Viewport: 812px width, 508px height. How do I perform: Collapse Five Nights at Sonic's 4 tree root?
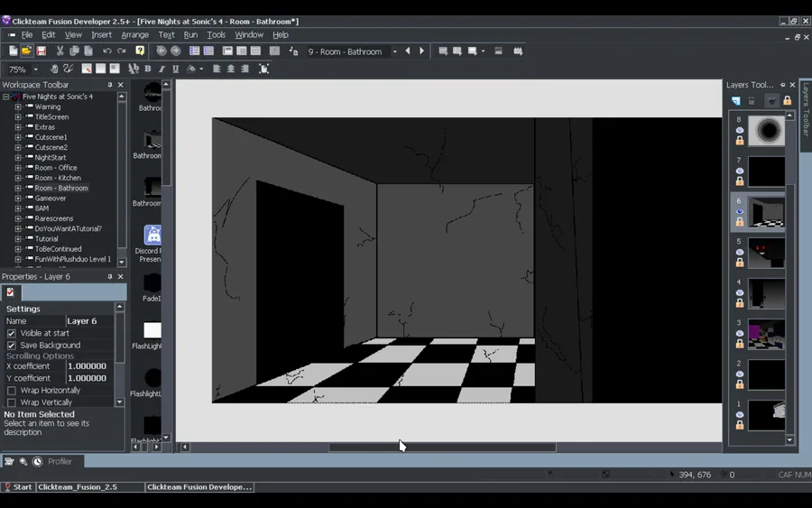(6, 97)
